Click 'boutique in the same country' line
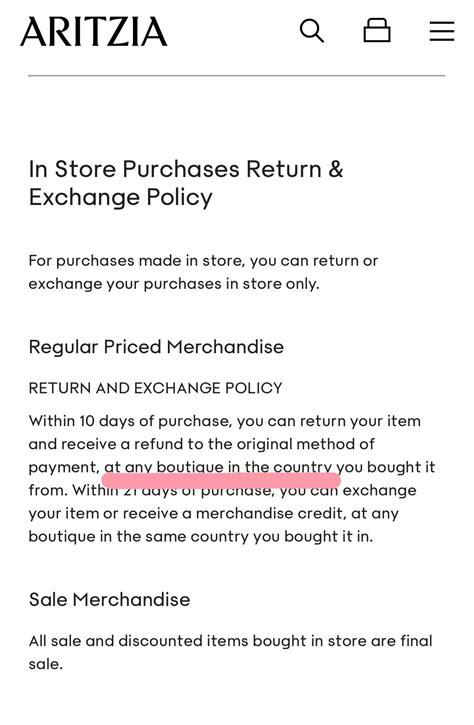Screen dimensions: 474x725 click(201, 536)
